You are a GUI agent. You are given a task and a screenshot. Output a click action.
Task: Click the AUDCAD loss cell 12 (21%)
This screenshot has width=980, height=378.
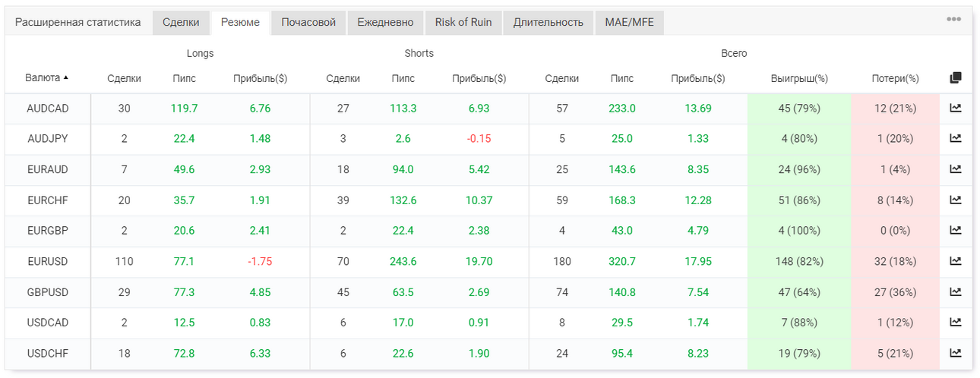click(x=896, y=109)
